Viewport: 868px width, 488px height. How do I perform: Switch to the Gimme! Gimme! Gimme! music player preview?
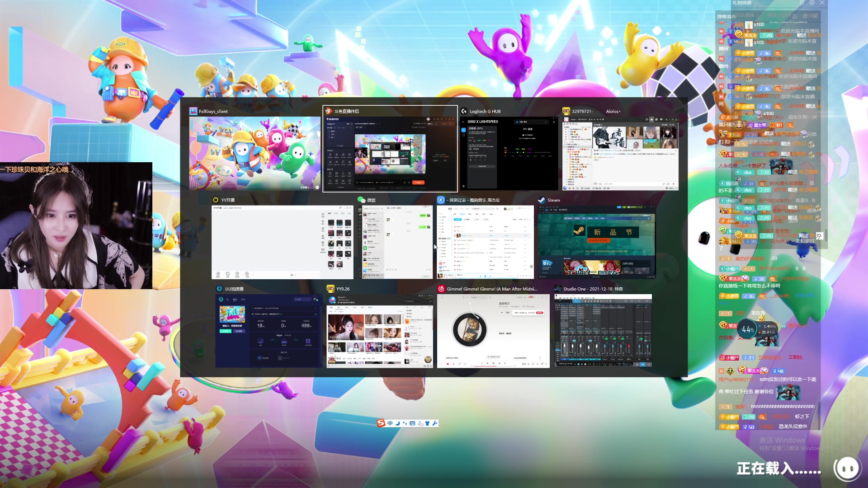tap(493, 331)
